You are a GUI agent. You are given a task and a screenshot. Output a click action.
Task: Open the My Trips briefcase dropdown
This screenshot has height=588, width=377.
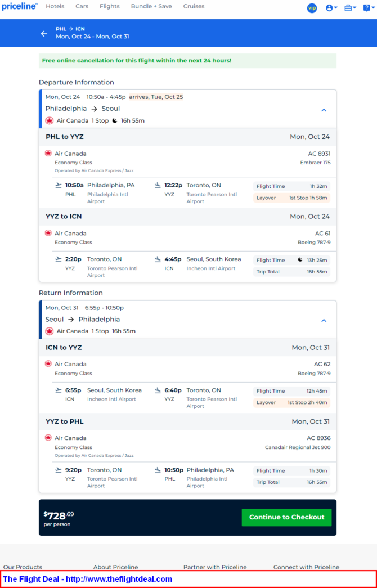(x=350, y=8)
